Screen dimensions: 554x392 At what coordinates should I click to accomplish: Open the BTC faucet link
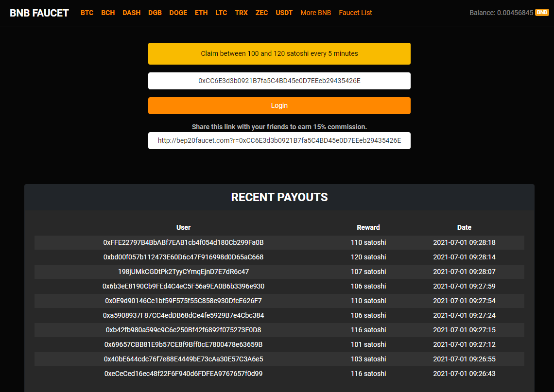[87, 13]
